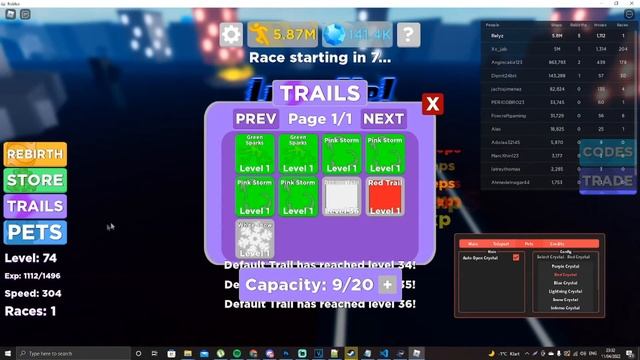Switch to the Main tab in script panel

(x=473, y=244)
